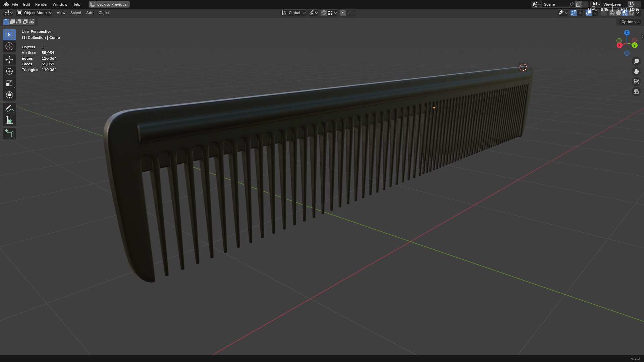Viewport: 644px width, 362px height.
Task: Open the Window menu
Action: click(60, 4)
